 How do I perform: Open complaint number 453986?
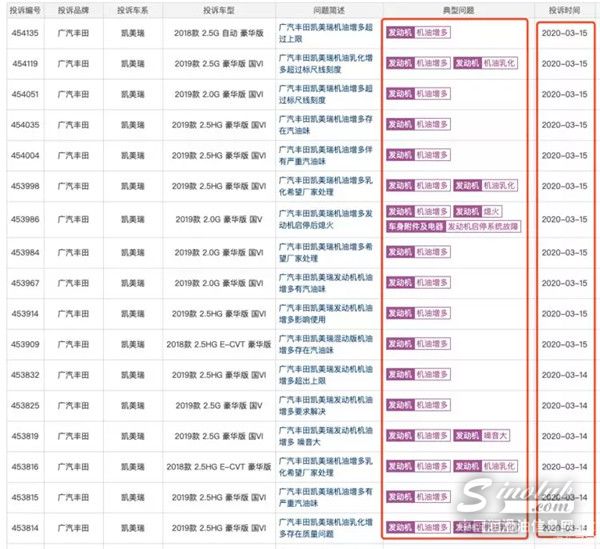click(25, 218)
